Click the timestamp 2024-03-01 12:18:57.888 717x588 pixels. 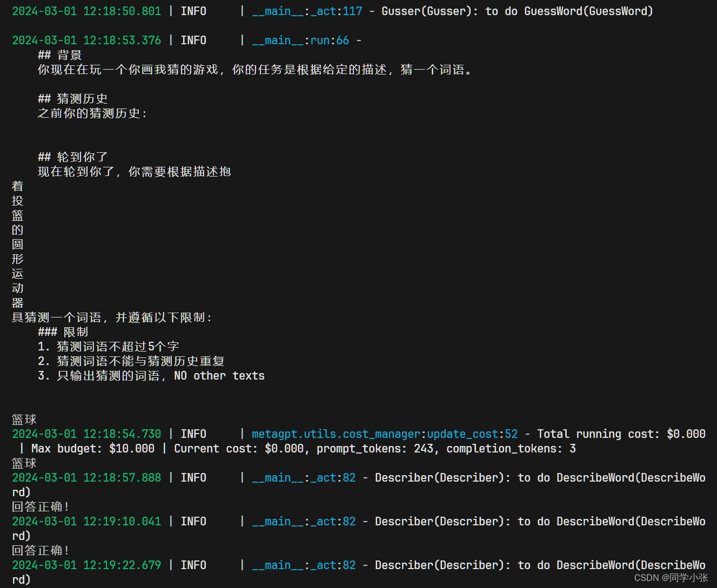86,478
